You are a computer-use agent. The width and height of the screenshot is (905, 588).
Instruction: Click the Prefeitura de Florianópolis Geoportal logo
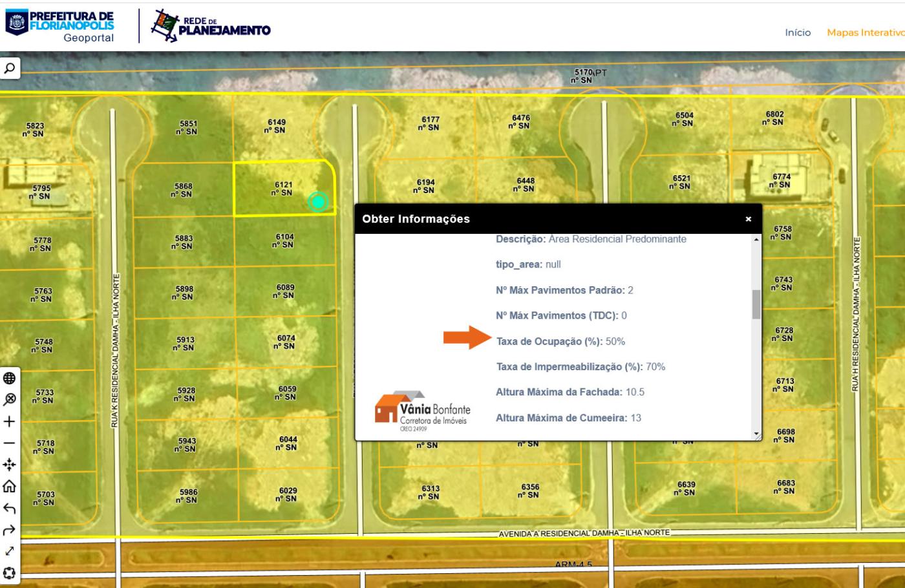(60, 26)
